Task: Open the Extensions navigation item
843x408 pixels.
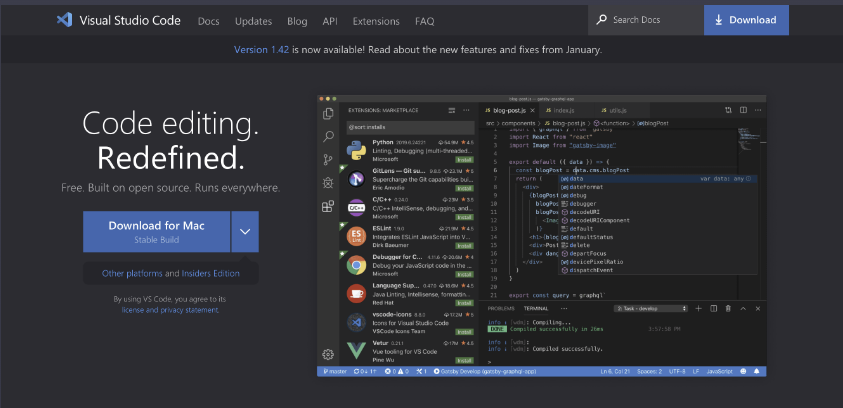Action: point(376,22)
